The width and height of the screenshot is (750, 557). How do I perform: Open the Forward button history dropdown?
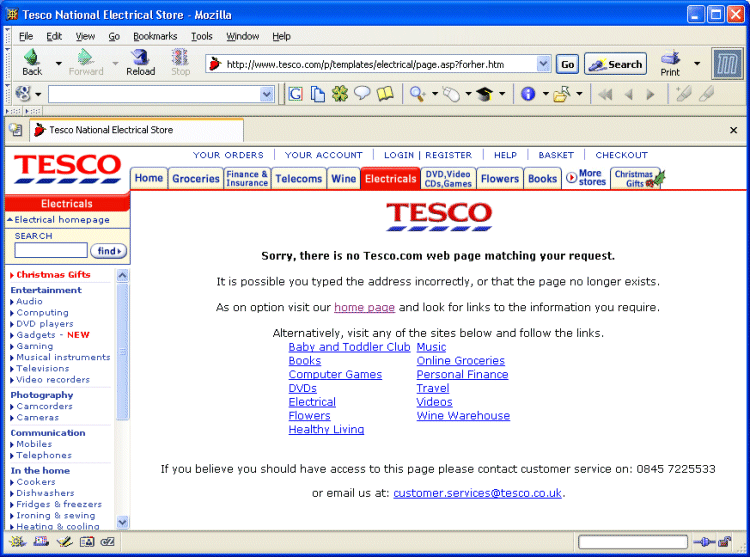pyautogui.click(x=115, y=64)
